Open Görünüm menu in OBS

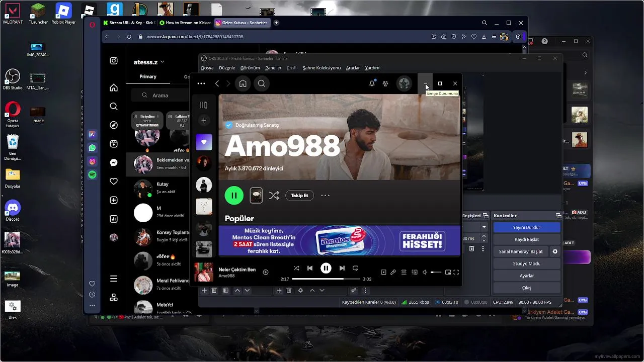tap(250, 68)
